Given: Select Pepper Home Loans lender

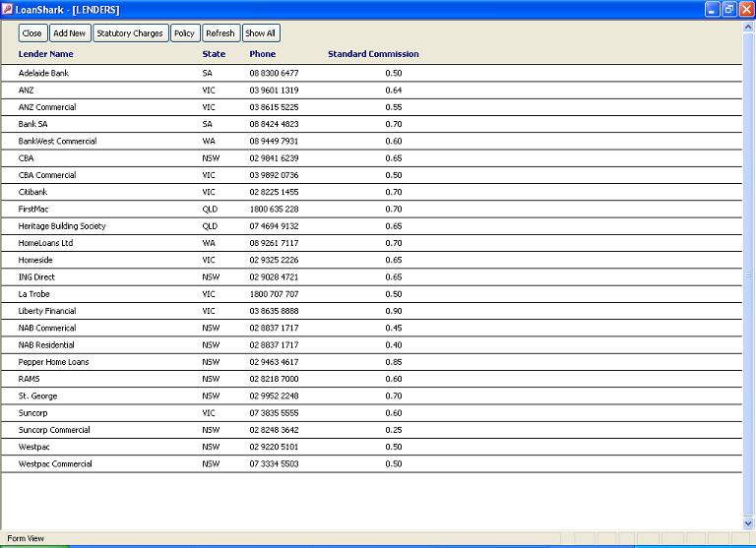Looking at the screenshot, I should tap(53, 362).
